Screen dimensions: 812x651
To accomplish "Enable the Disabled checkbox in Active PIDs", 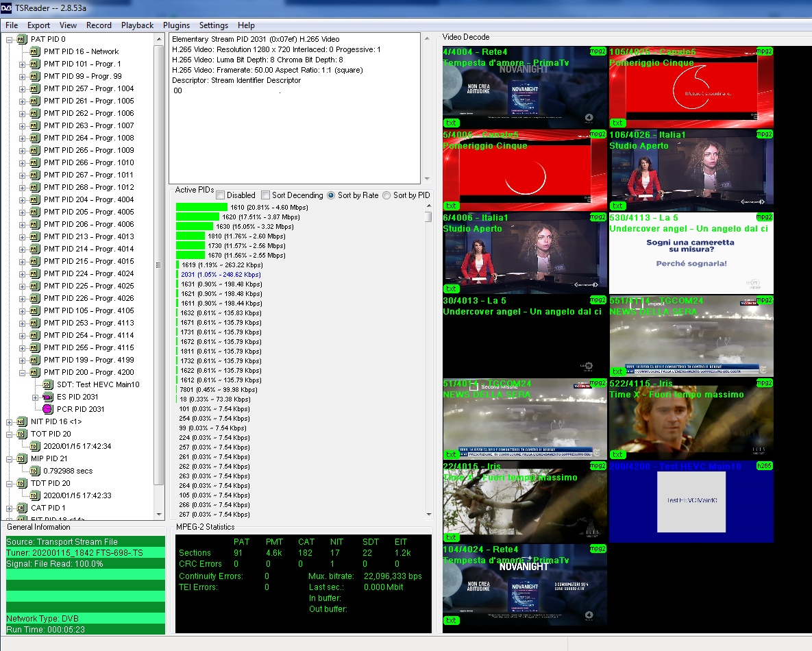I will coord(221,195).
